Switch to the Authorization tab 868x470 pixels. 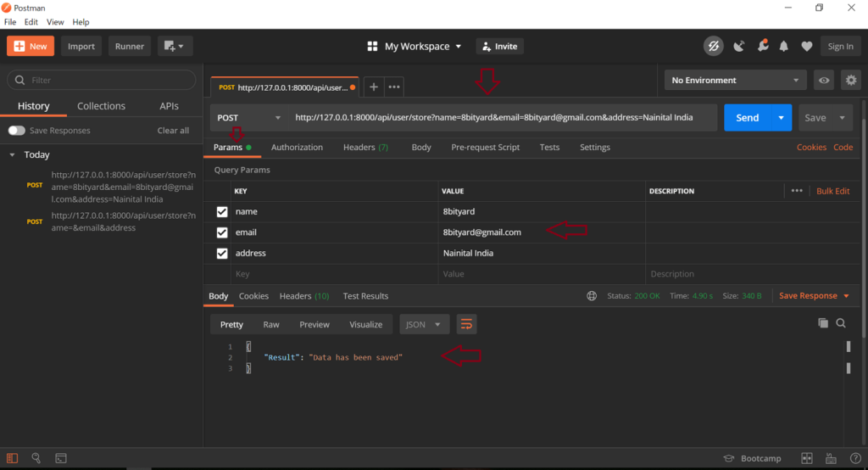(297, 148)
